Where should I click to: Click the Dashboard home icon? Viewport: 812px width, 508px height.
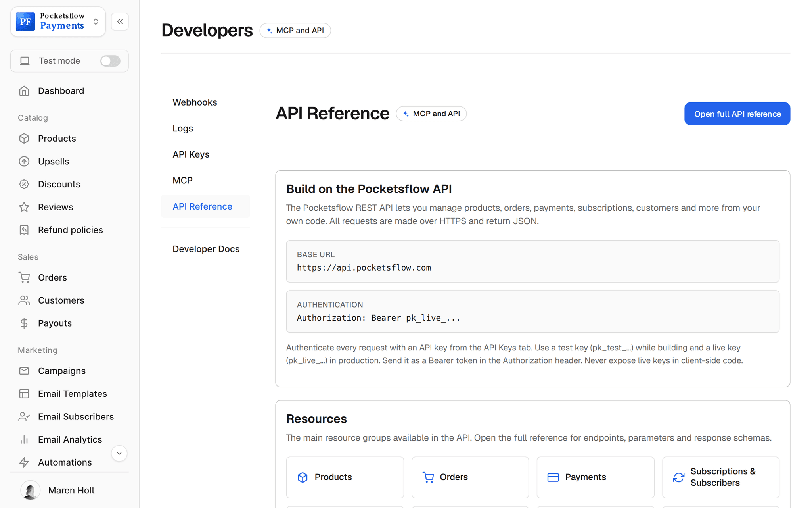tap(24, 91)
